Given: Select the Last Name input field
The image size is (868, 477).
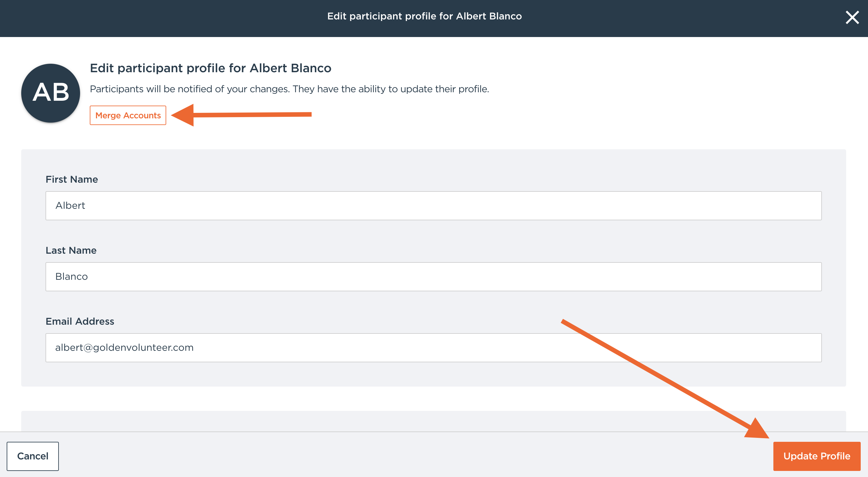Looking at the screenshot, I should (x=433, y=276).
